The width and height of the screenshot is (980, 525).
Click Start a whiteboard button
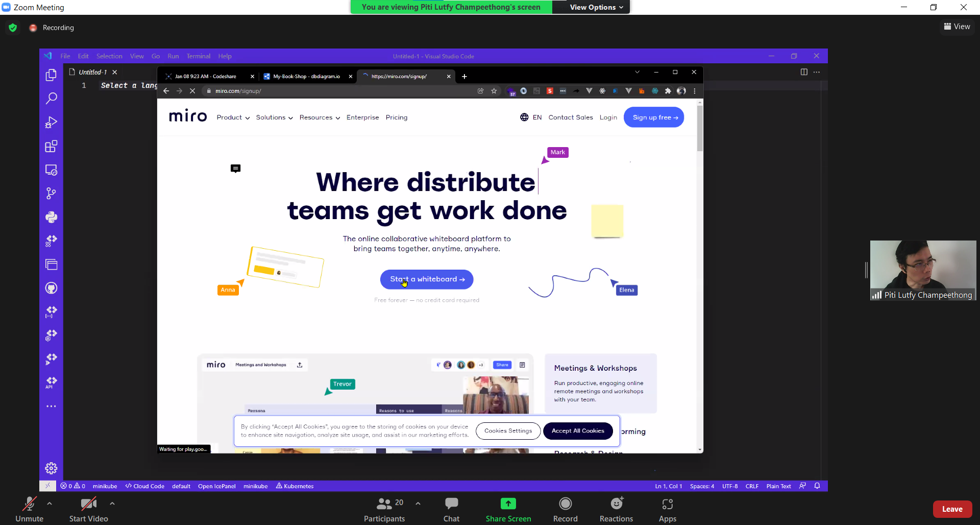tap(427, 279)
